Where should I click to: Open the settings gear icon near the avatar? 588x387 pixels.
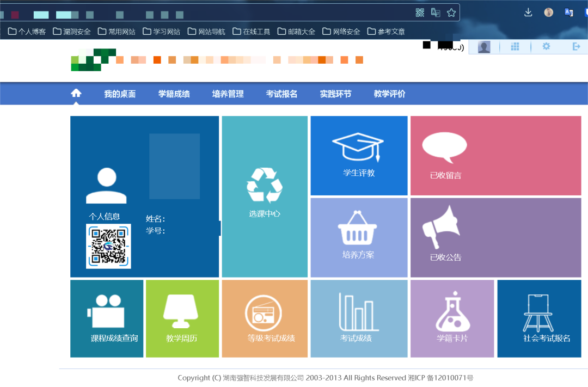pos(546,47)
